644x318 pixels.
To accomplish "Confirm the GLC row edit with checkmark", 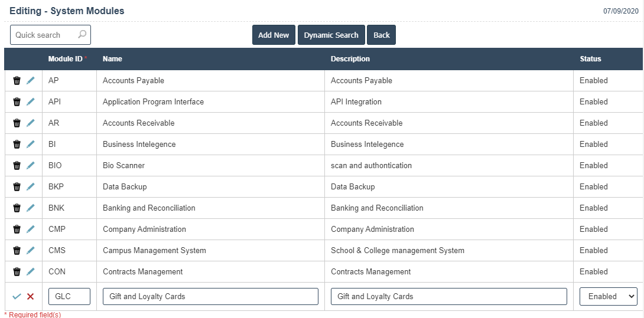I will (17, 297).
